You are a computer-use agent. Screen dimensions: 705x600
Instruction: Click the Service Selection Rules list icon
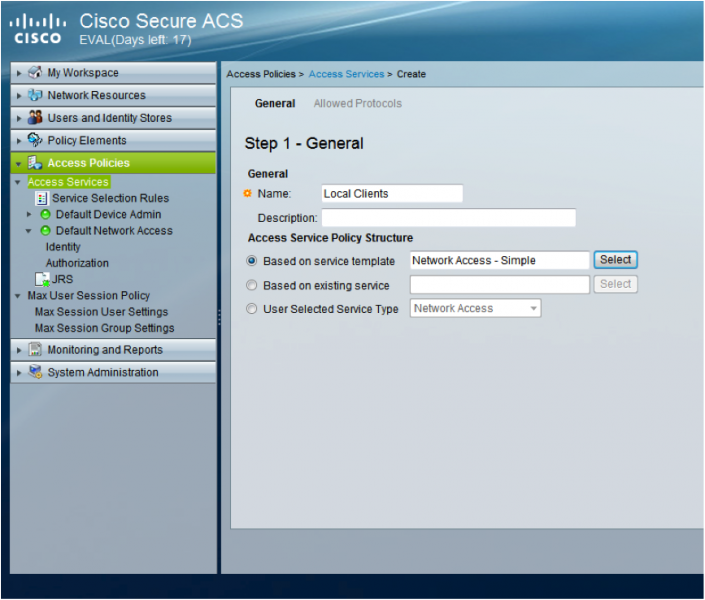click(41, 198)
